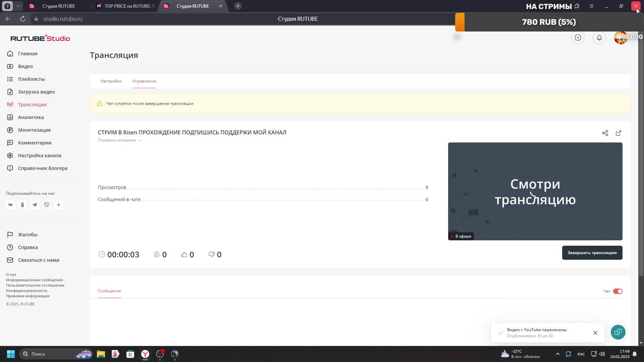This screenshot has width=644, height=362.
Task: Open notifications bell icon
Action: (599, 38)
